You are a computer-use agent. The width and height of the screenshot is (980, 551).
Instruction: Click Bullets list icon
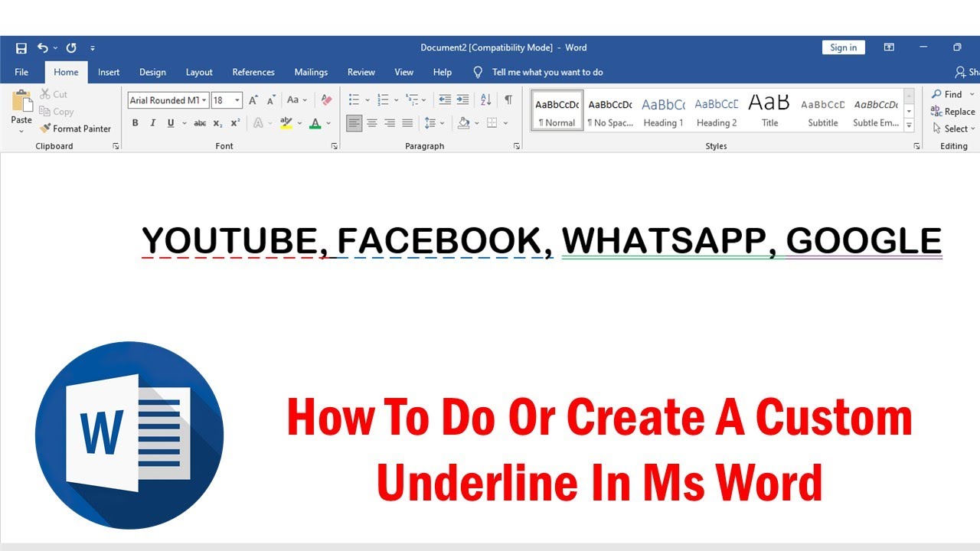pyautogui.click(x=354, y=100)
